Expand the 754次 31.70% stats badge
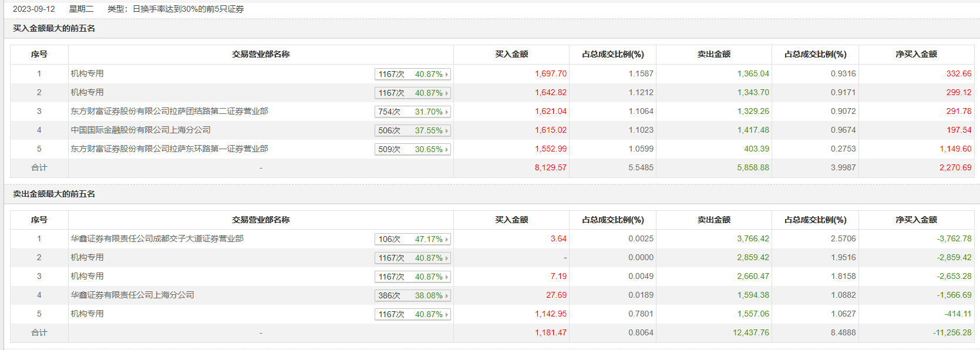 click(x=413, y=112)
